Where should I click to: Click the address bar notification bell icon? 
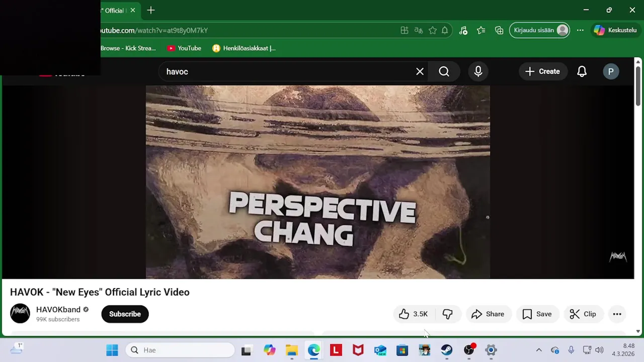click(x=445, y=30)
